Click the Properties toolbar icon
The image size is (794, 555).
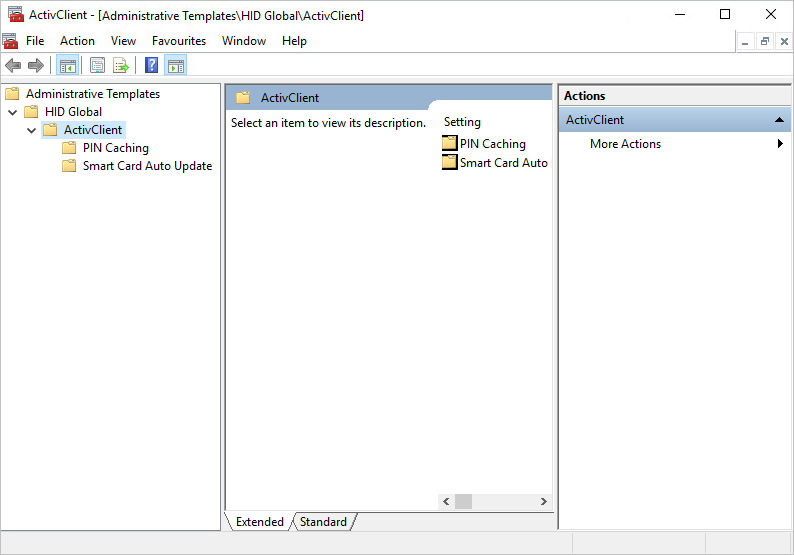pos(98,66)
